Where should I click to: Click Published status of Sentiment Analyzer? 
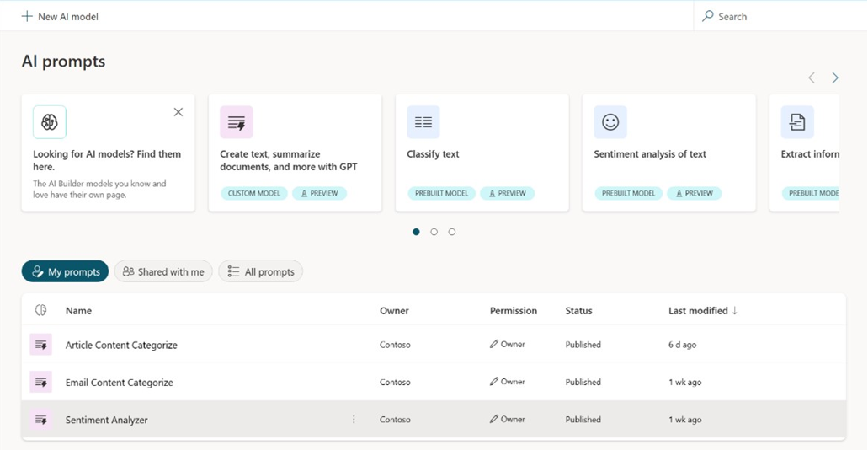583,420
